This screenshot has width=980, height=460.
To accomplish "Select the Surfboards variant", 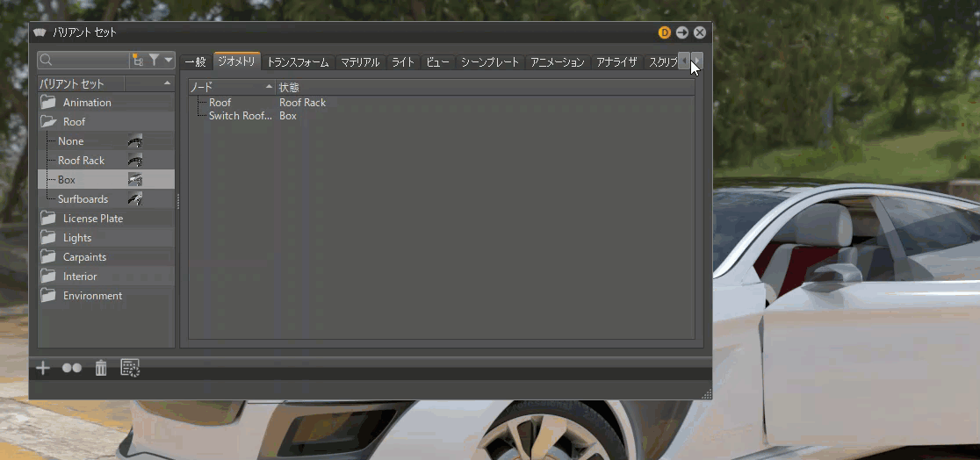I will pos(106,199).
